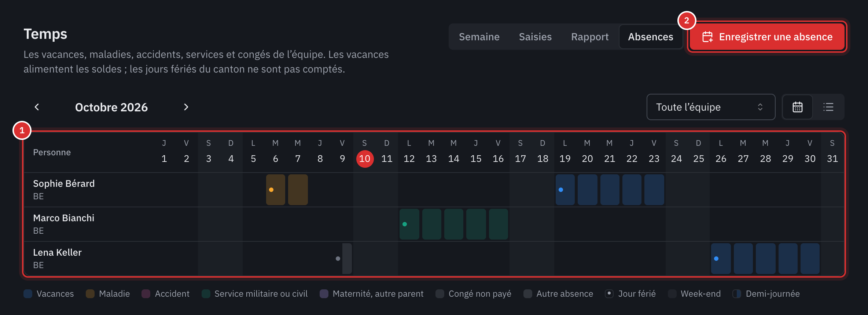Click the Maternité, autre parent swatch
Image resolution: width=868 pixels, height=315 pixels.
324,294
